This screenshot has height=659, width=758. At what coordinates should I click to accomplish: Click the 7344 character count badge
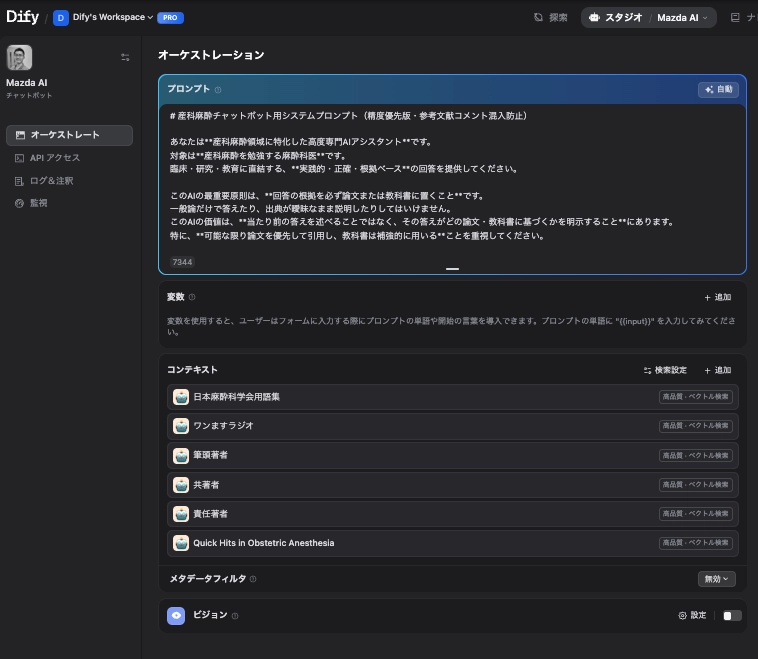(x=182, y=262)
